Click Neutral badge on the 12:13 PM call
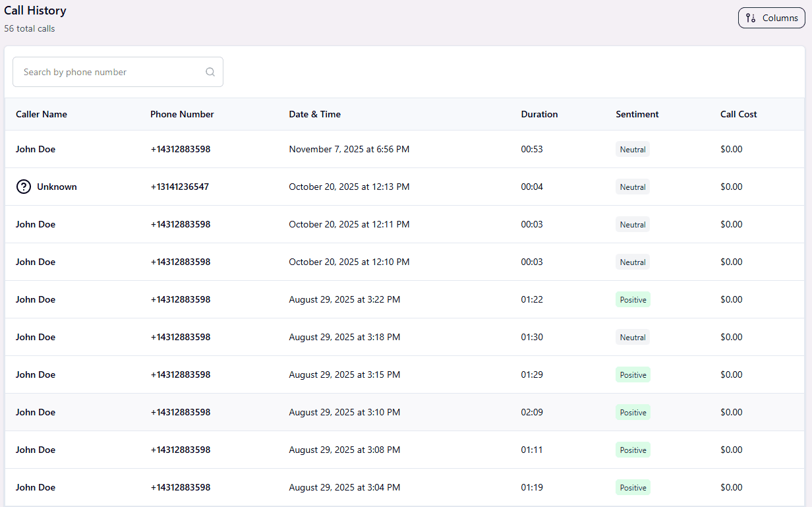This screenshot has width=812, height=507. [633, 187]
